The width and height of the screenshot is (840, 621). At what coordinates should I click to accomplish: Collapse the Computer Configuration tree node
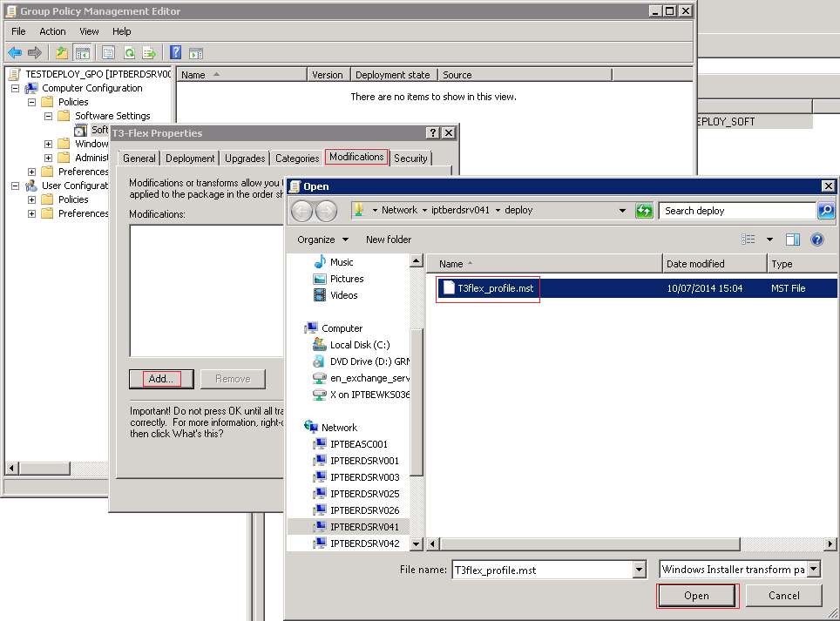15,88
